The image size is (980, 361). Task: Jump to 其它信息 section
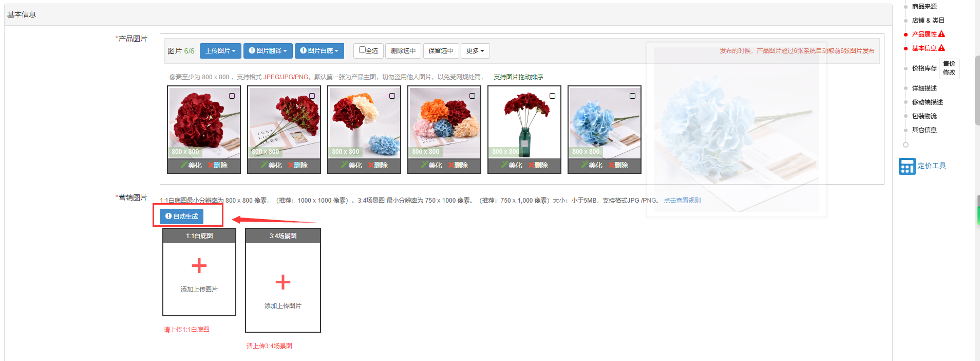click(x=925, y=130)
